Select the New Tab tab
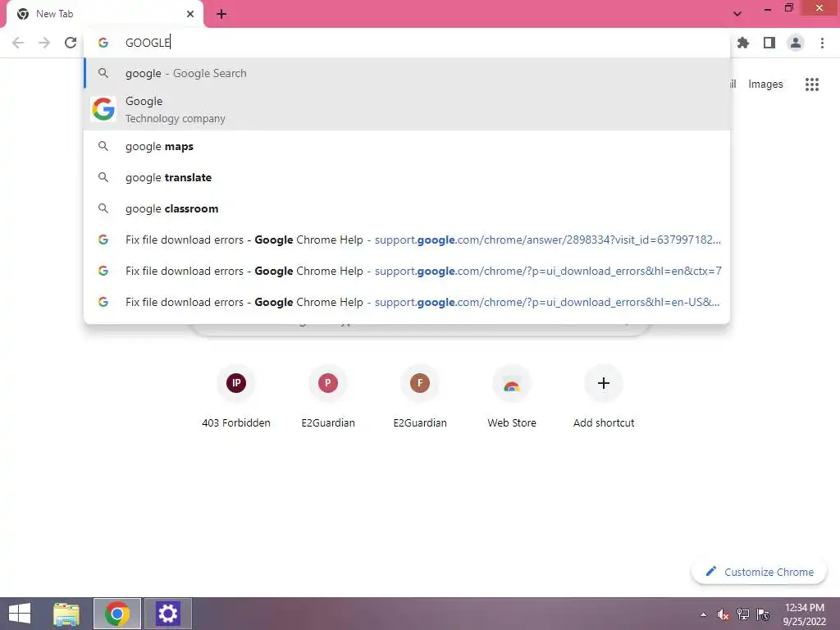The width and height of the screenshot is (840, 630). point(105,14)
